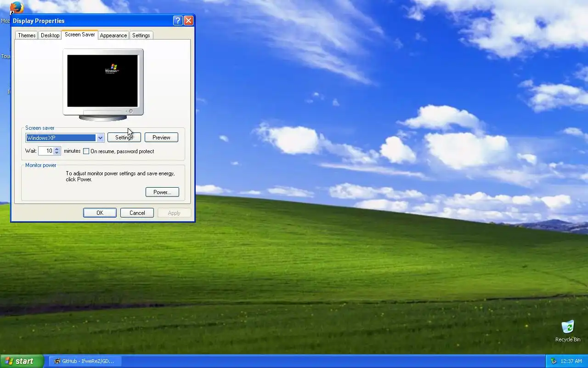Open the Recycle Bin icon
Screen dimensions: 588x368
coord(568,330)
